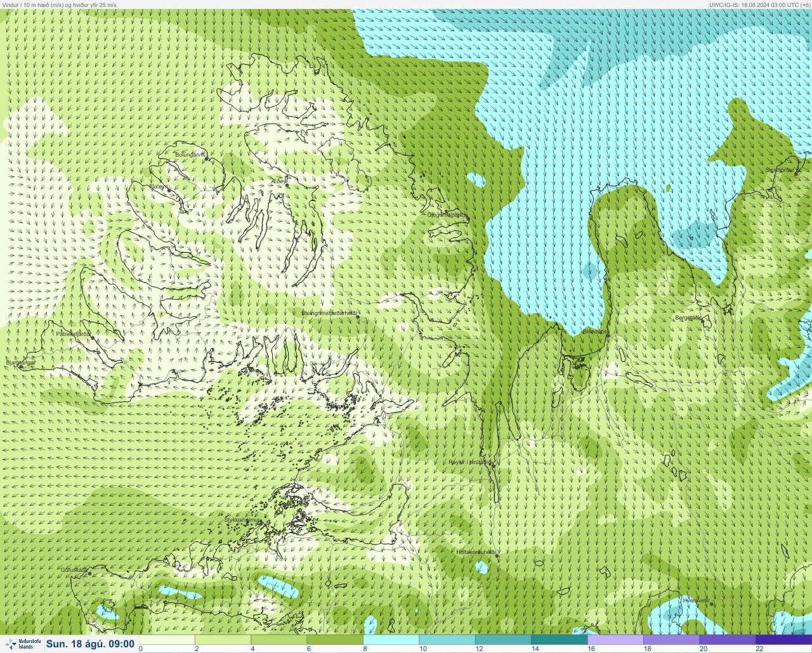812x653 pixels.
Task: Select the 20–22 m/s legend swatch
Action: tap(727, 640)
